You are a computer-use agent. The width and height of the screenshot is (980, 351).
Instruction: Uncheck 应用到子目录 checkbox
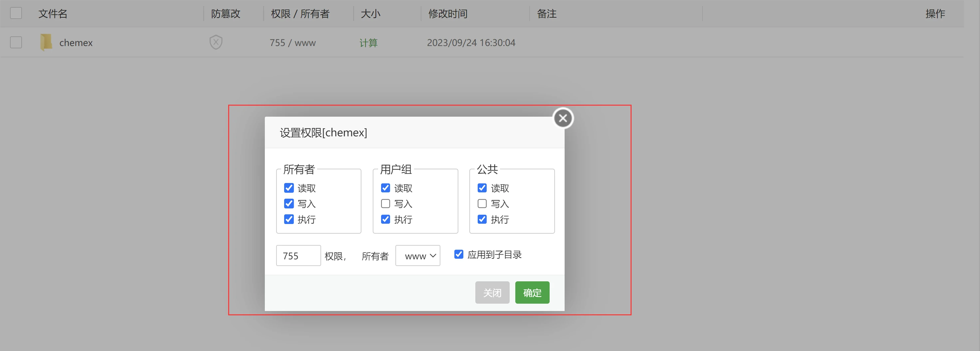coord(459,254)
